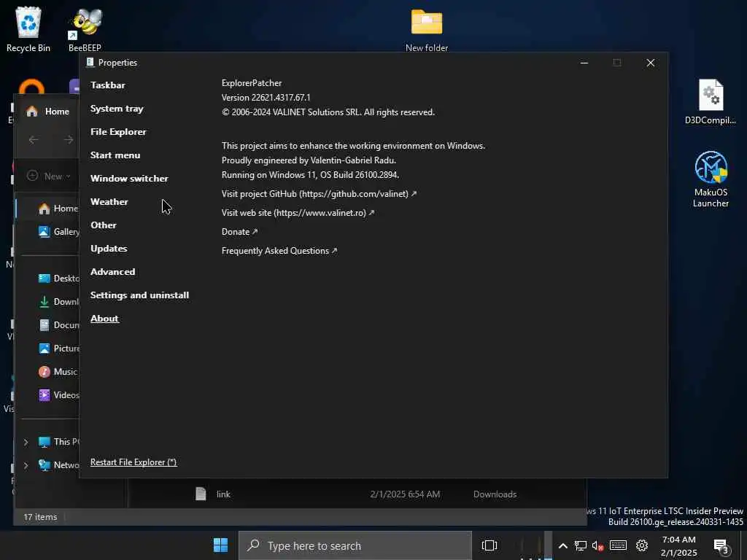Click the Properties window title icon
The height and width of the screenshot is (560, 747).
90,63
